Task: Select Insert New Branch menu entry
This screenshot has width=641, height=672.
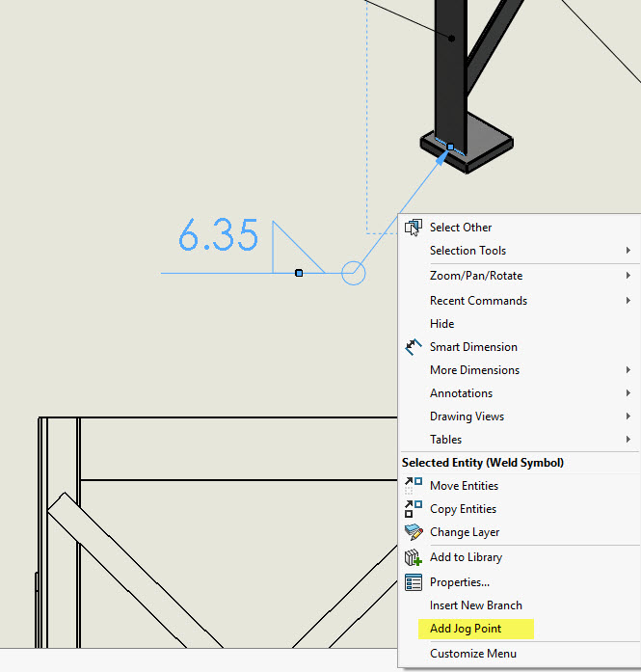Action: [x=476, y=605]
